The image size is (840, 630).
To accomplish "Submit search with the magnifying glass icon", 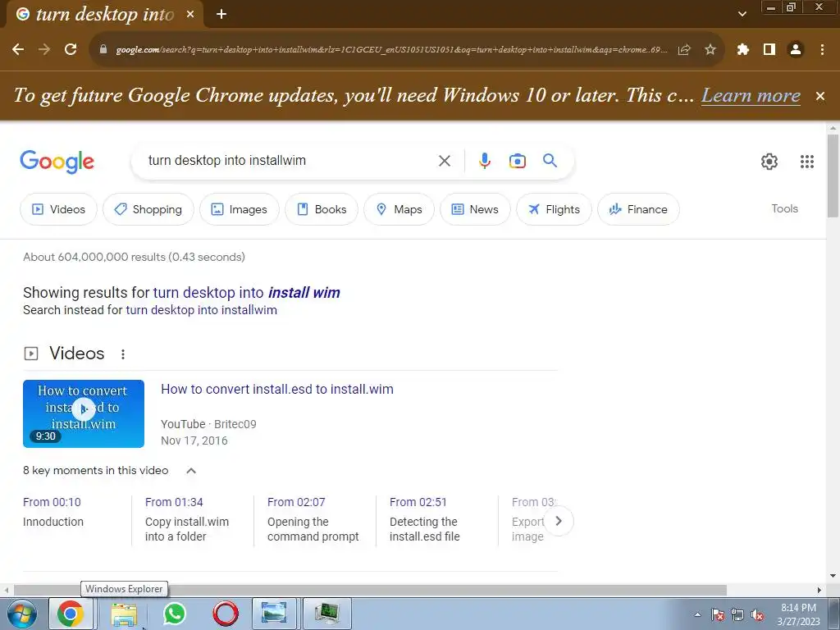I will (550, 160).
